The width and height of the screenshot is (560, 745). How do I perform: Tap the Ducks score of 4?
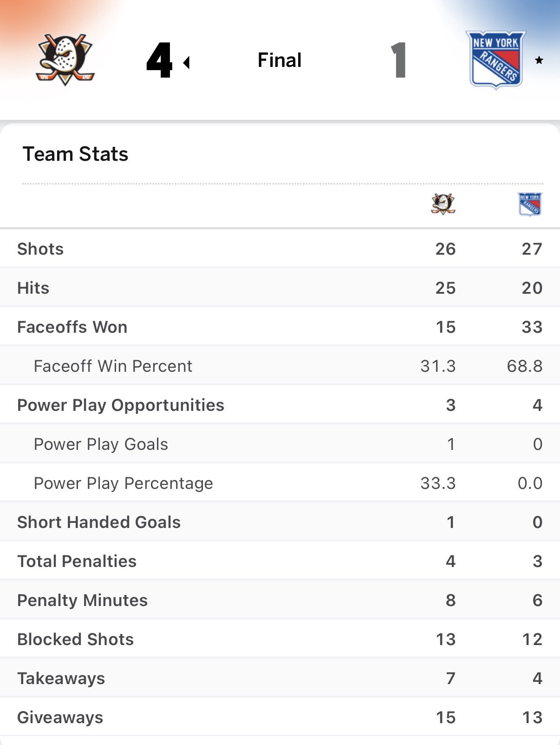pyautogui.click(x=159, y=60)
